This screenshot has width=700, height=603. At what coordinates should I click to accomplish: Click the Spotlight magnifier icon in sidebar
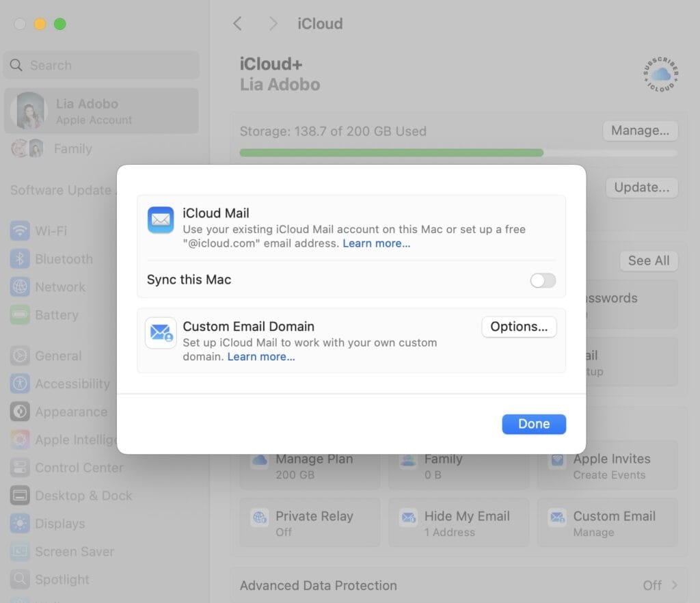coord(19,579)
